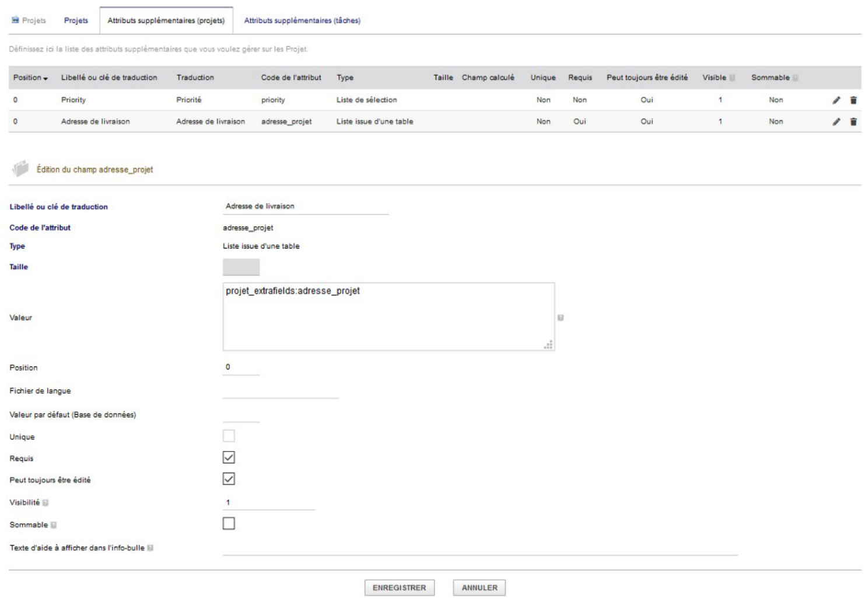
Task: Click 'Libellé ou clé de traduction' column header
Action: coord(109,78)
